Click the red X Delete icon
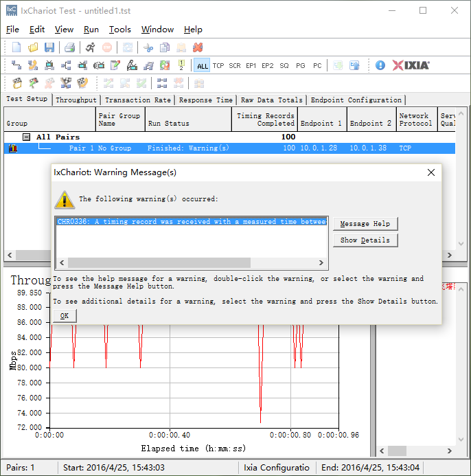 (198, 47)
